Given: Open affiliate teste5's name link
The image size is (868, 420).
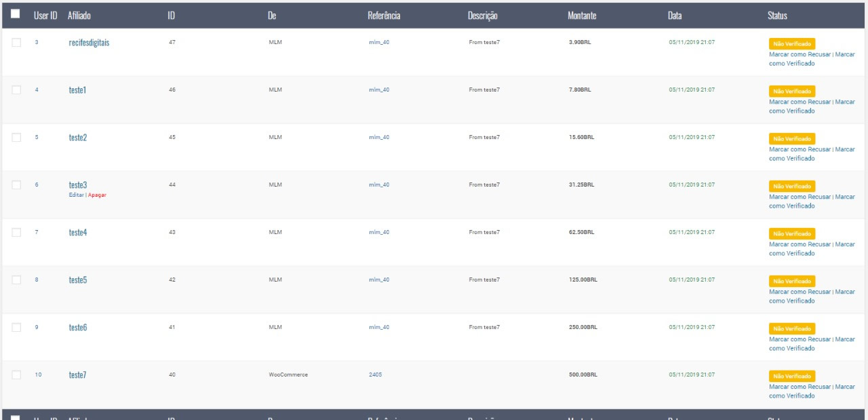Looking at the screenshot, I should pyautogui.click(x=78, y=280).
